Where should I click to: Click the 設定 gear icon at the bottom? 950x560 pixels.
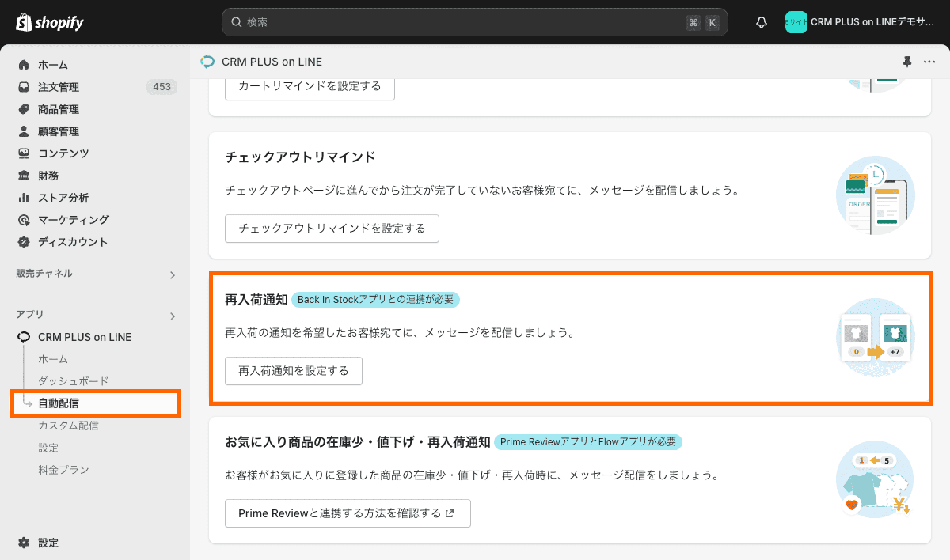pos(24,543)
